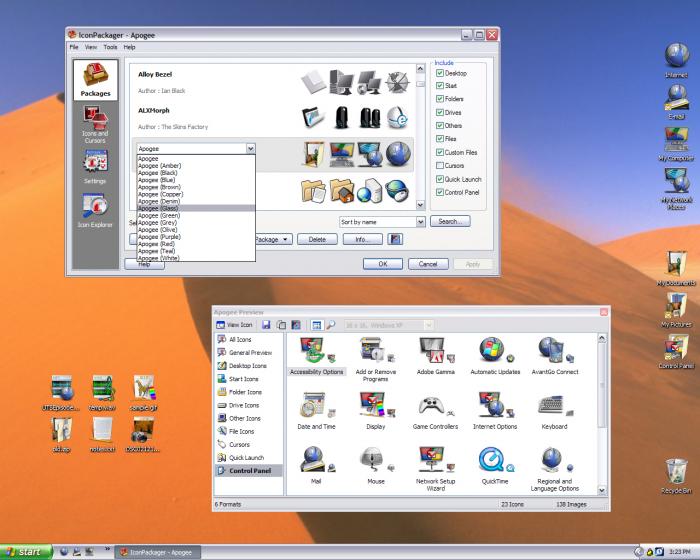Select the Mouse icon in the preview

pos(376,465)
